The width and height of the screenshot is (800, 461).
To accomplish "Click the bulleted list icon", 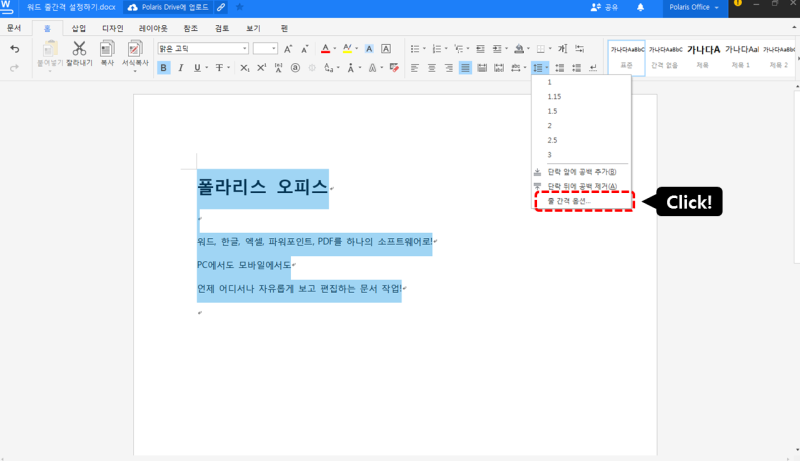I will pos(415,49).
